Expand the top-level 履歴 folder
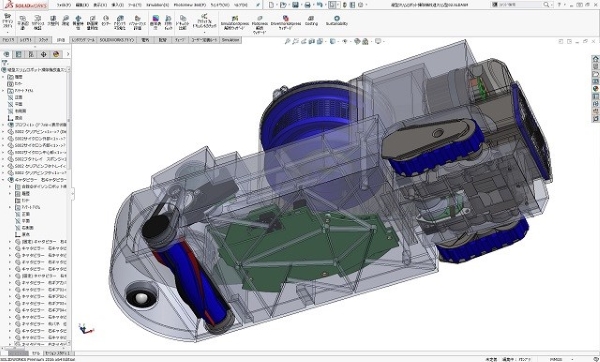 pyautogui.click(x=3, y=77)
